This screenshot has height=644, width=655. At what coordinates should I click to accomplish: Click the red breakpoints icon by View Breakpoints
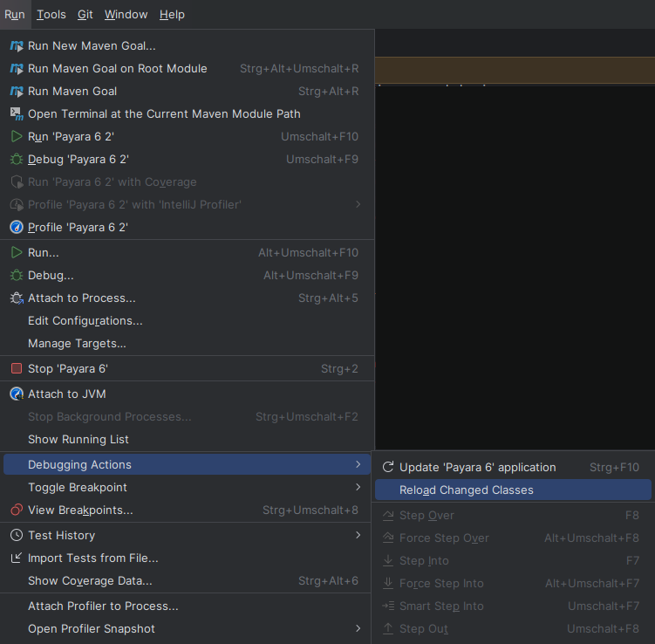[16, 510]
